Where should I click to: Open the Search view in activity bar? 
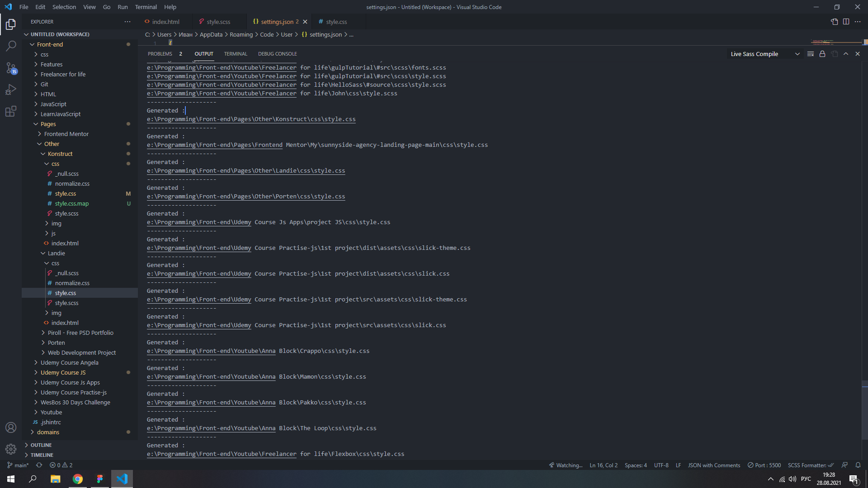[x=11, y=46]
